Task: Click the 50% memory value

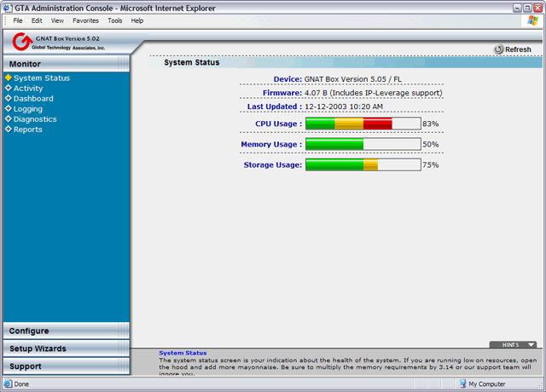Action: click(431, 144)
